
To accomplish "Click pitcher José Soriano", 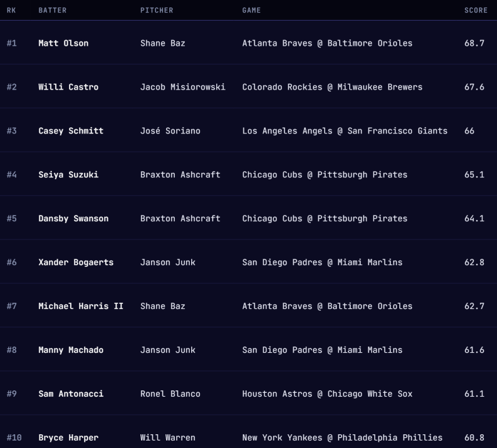I will point(170,131).
